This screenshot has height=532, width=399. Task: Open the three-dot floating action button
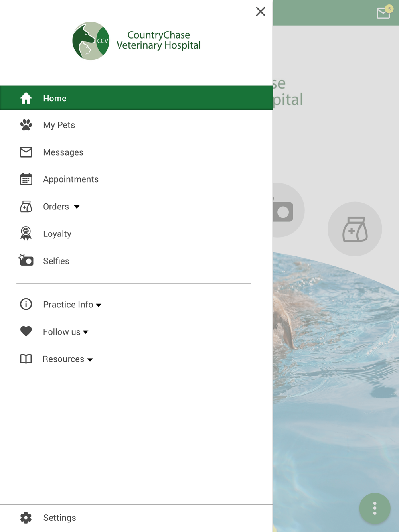pyautogui.click(x=375, y=508)
